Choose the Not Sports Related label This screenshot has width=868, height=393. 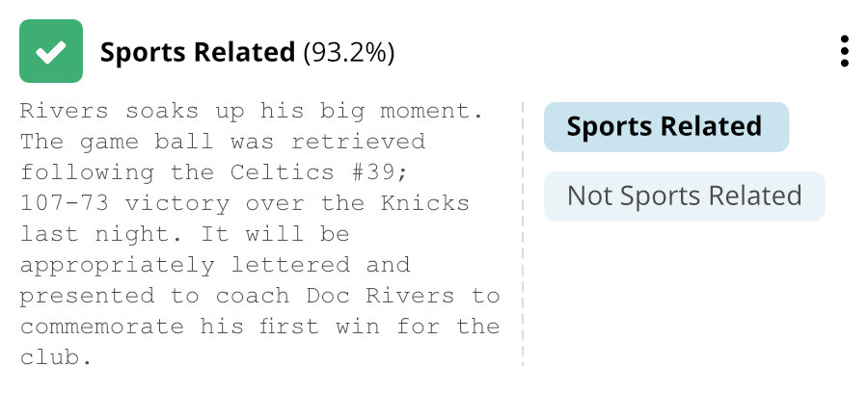coord(684,196)
